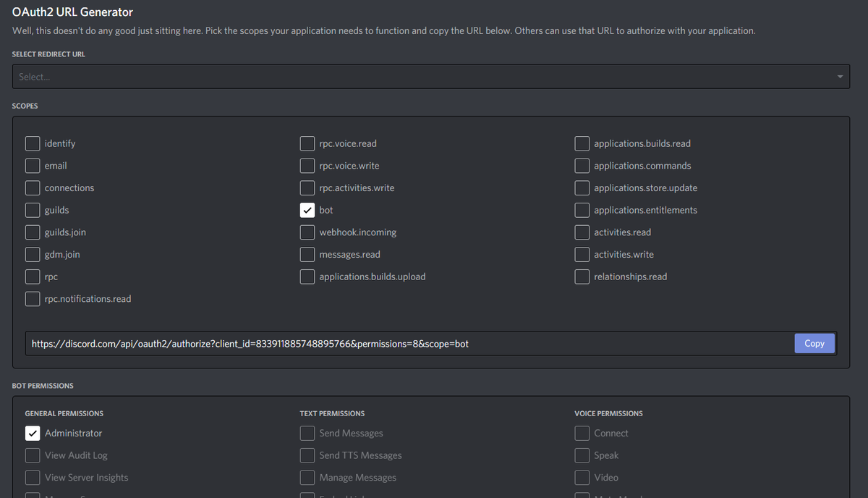
Task: Click the SELECT REDIRECT URL label
Action: 48,54
